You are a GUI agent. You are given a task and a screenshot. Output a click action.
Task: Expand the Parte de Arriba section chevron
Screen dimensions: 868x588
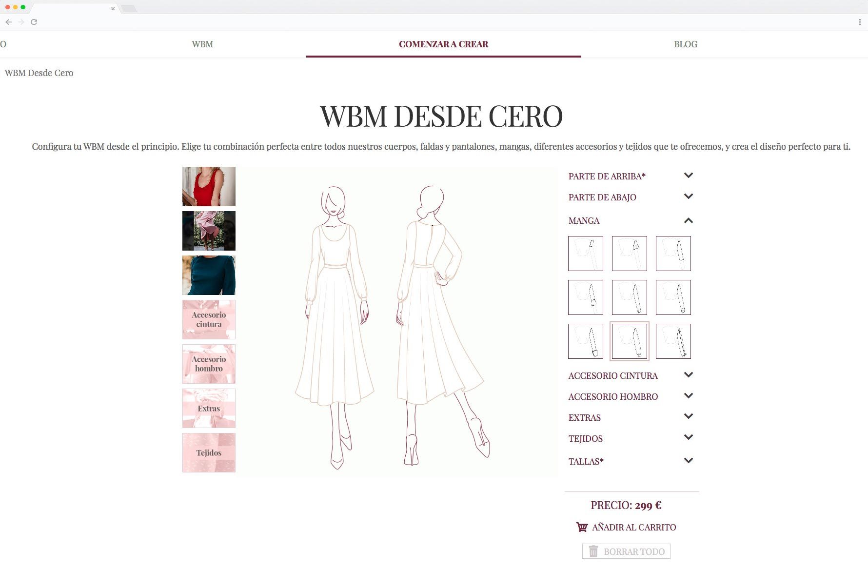(x=689, y=176)
